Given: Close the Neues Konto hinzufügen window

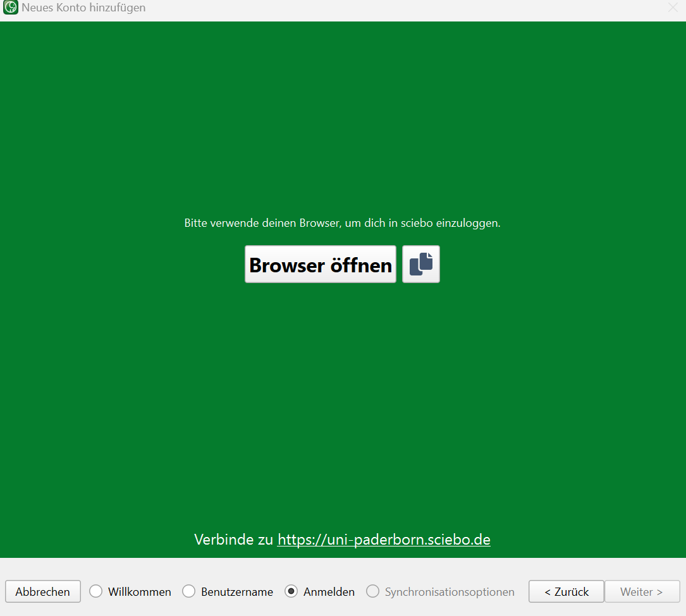Looking at the screenshot, I should (672, 8).
